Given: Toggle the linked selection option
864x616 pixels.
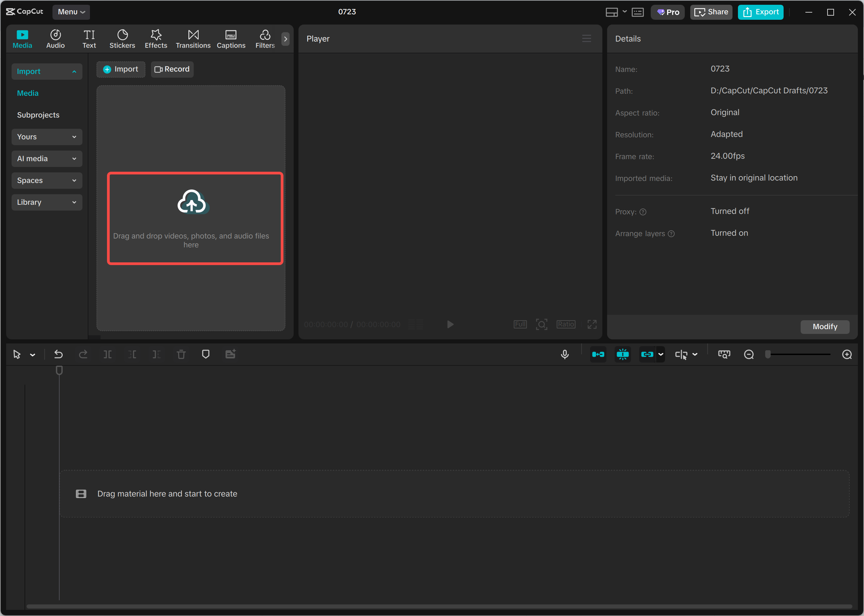Looking at the screenshot, I should [x=647, y=354].
